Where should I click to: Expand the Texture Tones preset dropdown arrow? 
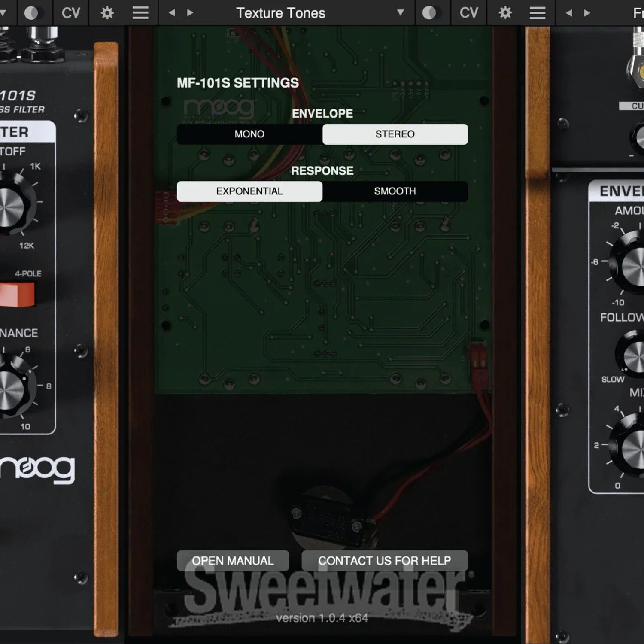(400, 13)
